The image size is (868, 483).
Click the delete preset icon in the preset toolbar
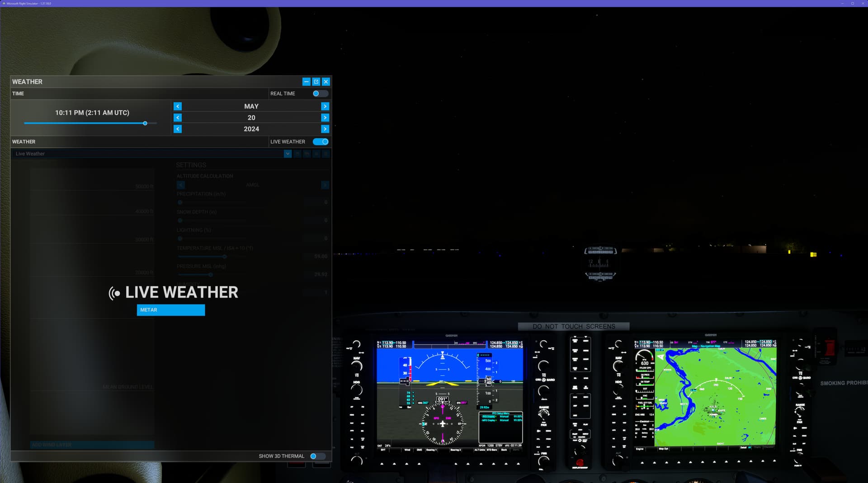point(325,154)
